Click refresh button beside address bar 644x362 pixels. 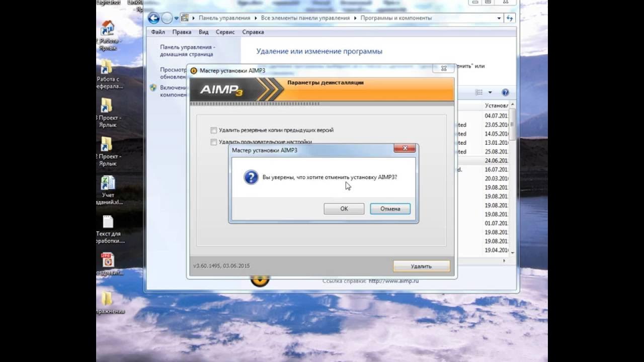coord(510,18)
